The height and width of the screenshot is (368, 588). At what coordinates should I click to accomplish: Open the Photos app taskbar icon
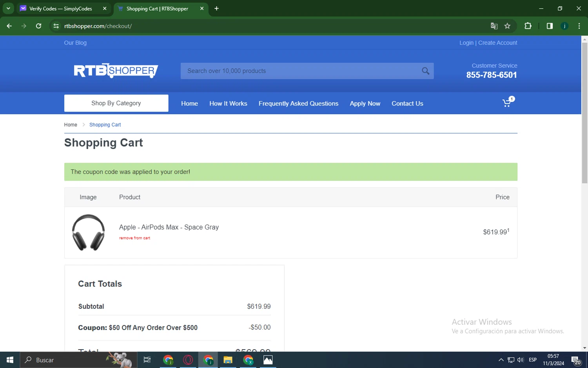pos(268,360)
